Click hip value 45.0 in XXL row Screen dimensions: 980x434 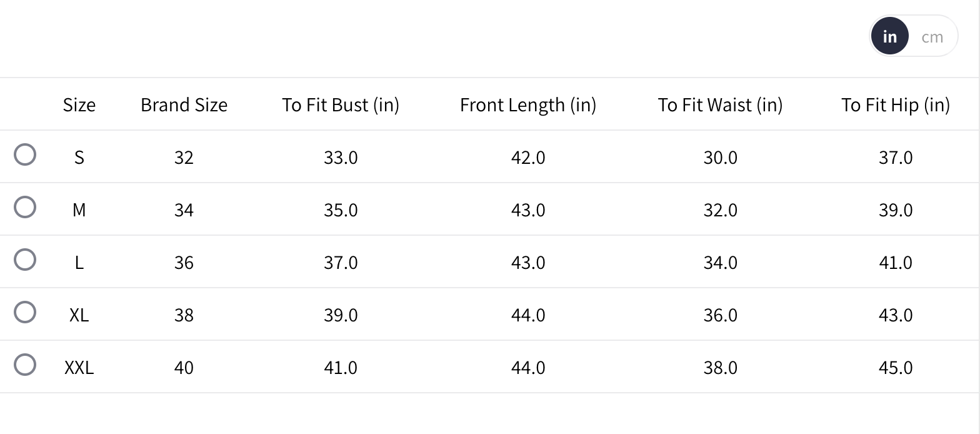895,367
